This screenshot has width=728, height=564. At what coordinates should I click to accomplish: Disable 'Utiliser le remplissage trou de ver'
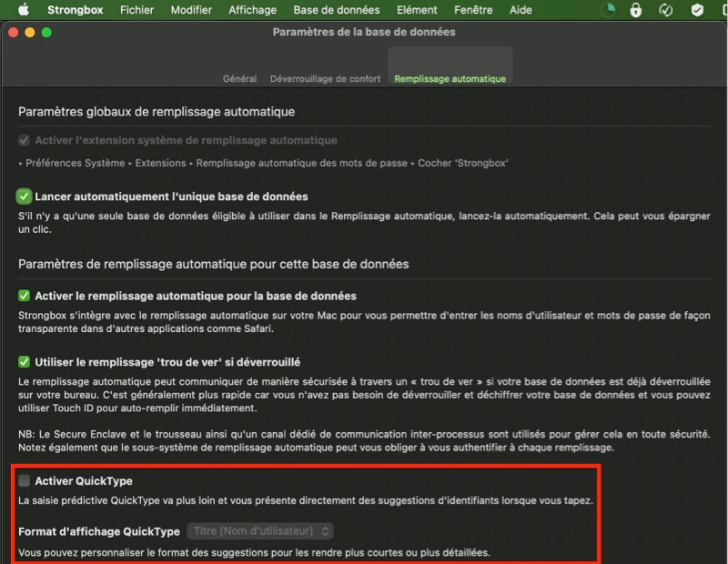click(x=25, y=362)
